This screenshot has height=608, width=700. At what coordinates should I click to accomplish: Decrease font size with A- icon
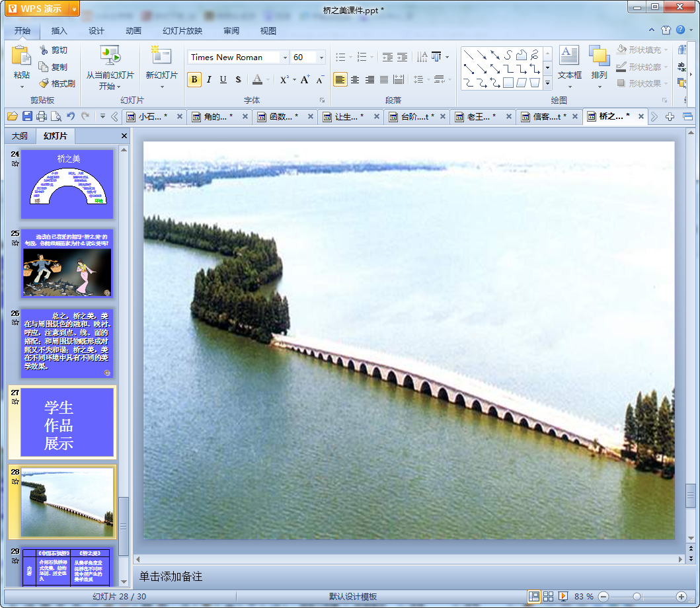(320, 79)
